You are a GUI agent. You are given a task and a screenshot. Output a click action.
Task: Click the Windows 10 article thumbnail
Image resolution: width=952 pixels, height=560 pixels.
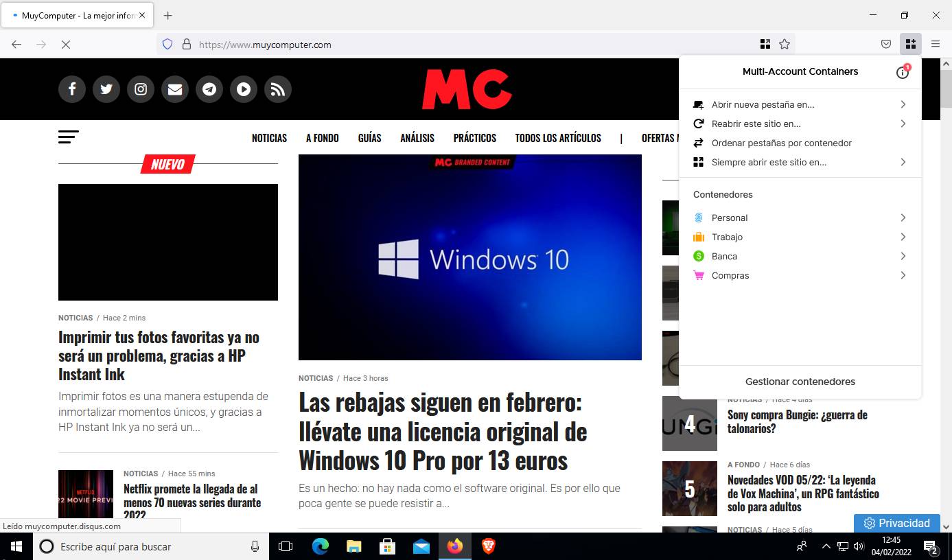click(469, 257)
